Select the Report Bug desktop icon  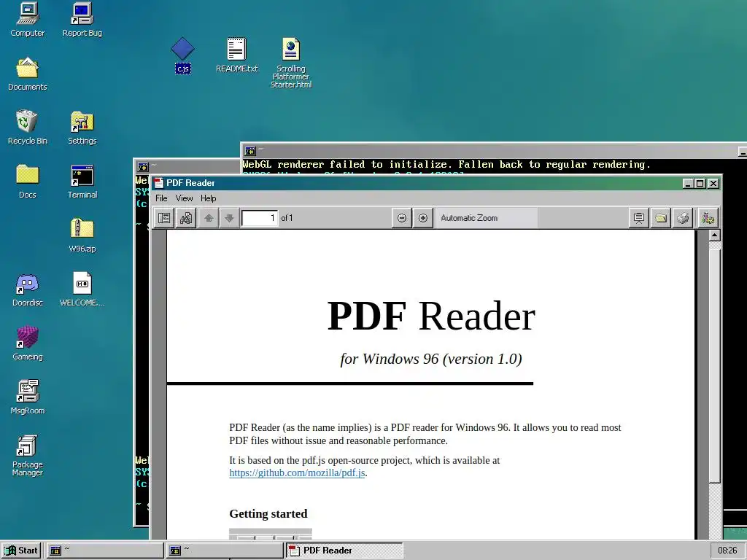(x=82, y=20)
